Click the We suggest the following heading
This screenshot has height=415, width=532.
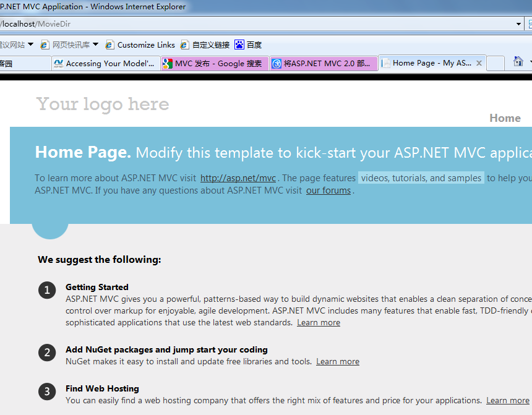100,260
